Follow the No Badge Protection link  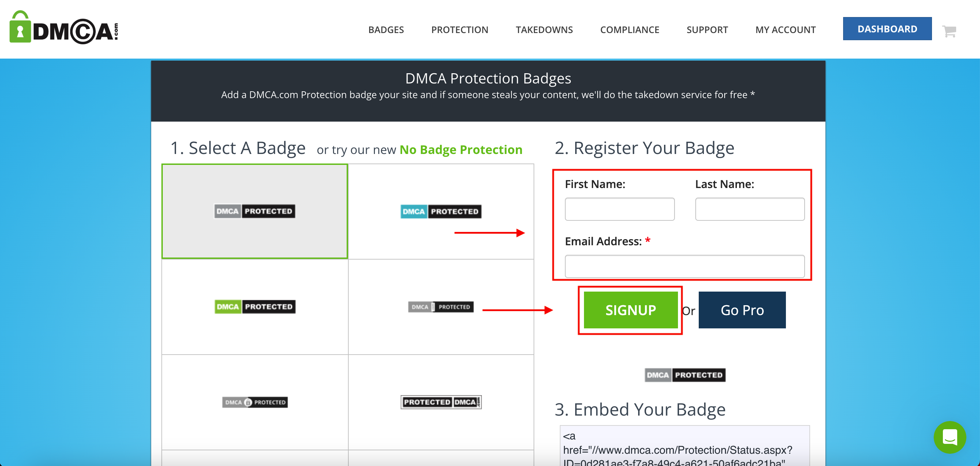(x=461, y=150)
